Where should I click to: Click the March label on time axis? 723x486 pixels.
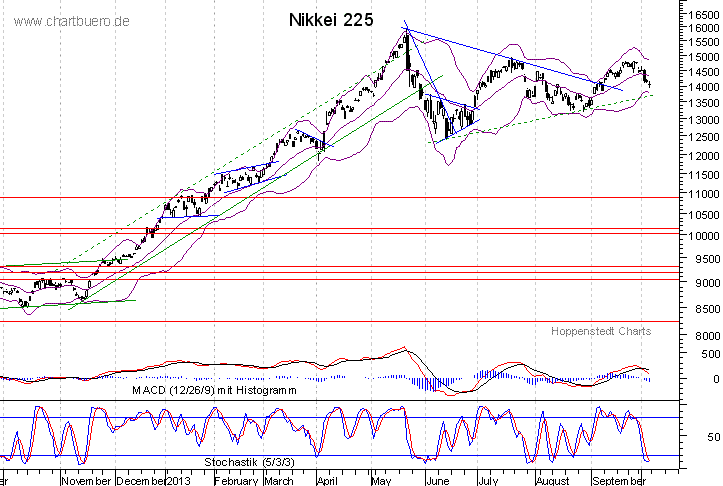click(279, 480)
